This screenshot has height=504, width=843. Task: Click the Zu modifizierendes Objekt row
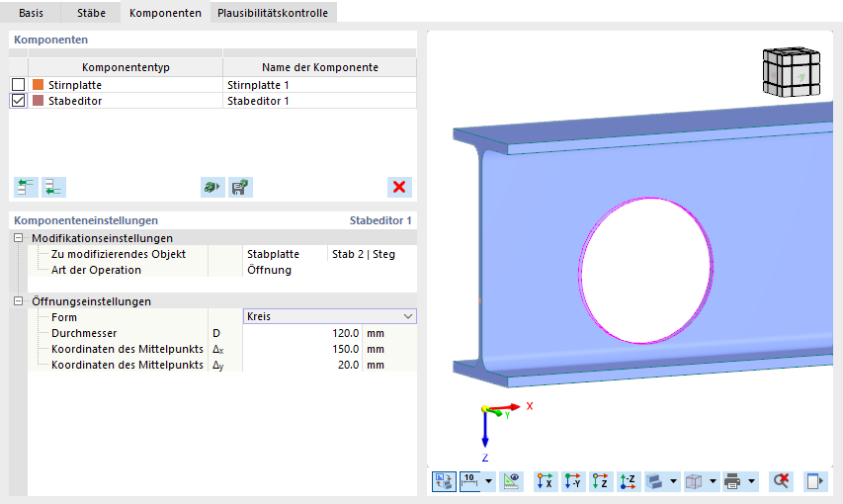pyautogui.click(x=119, y=254)
